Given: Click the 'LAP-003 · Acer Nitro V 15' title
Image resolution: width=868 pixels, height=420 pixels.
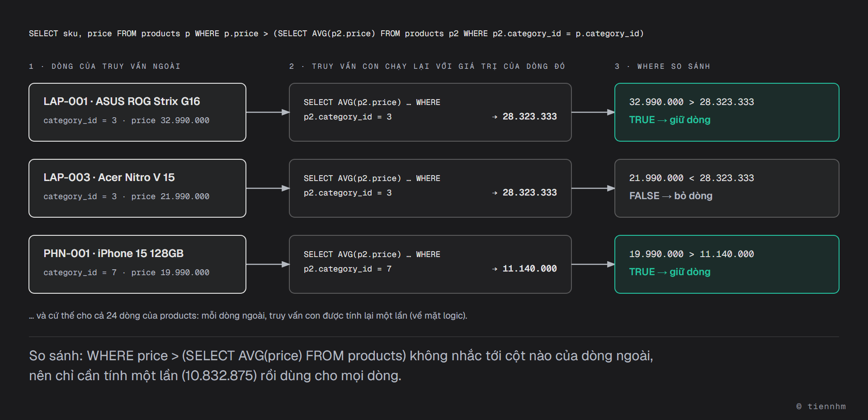Looking at the screenshot, I should (x=109, y=177).
